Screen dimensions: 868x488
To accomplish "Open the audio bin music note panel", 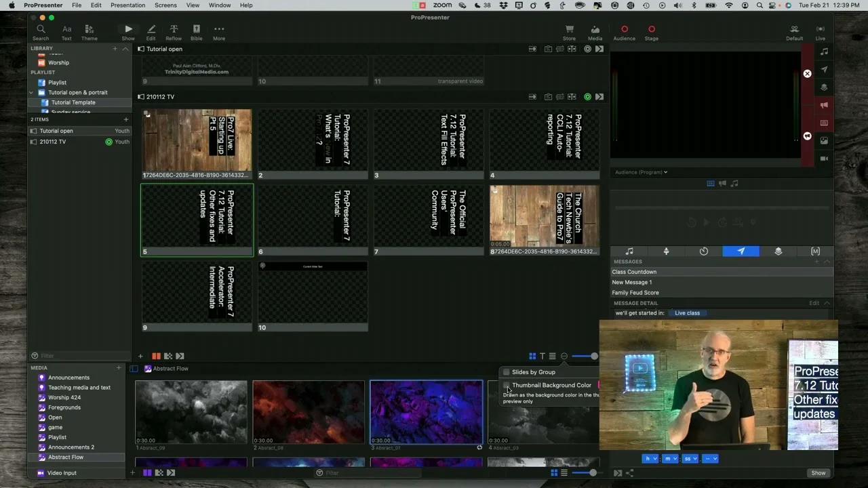I will coord(629,251).
